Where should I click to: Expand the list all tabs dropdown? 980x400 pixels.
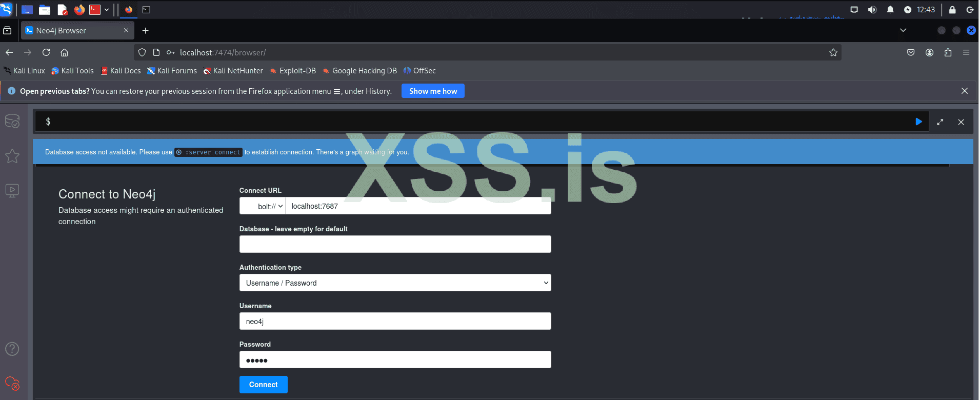click(x=903, y=31)
